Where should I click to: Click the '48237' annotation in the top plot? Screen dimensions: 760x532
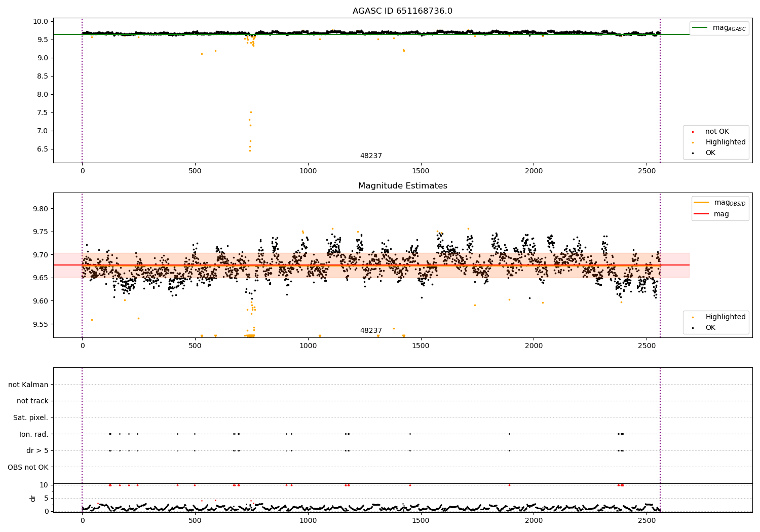pyautogui.click(x=371, y=156)
